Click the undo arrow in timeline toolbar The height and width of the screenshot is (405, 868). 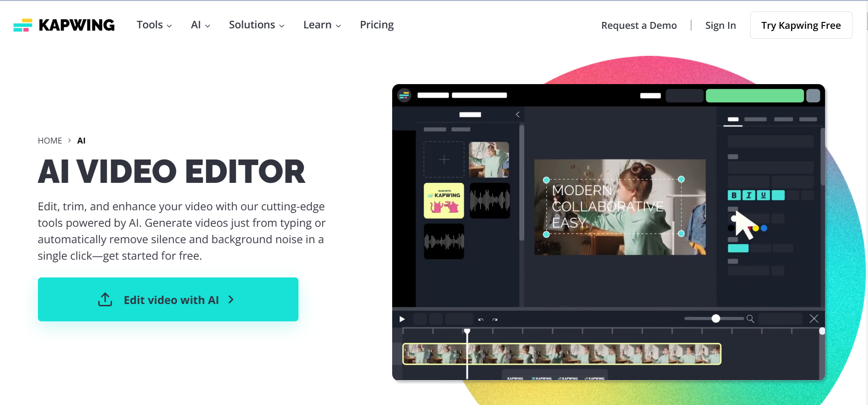(481, 320)
